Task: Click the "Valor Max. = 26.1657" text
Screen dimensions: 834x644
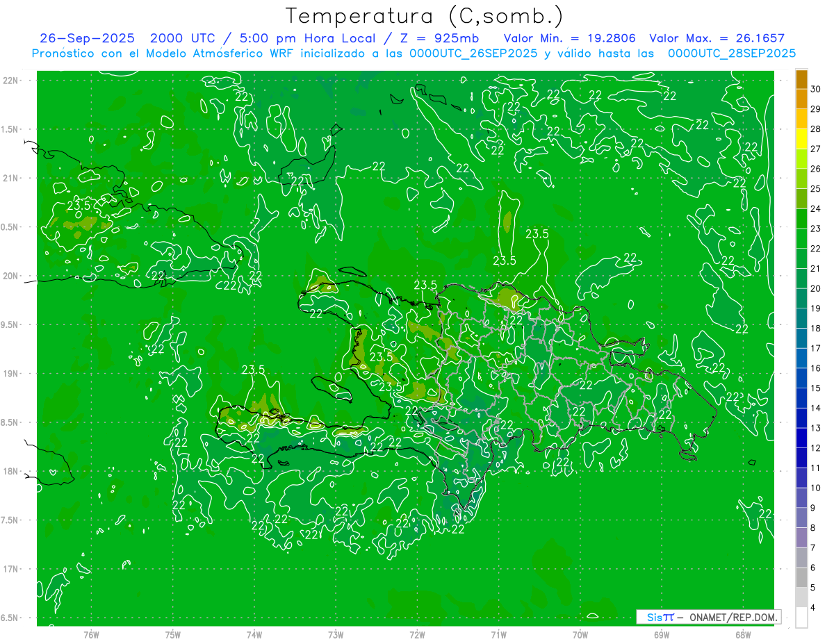Action: (x=717, y=38)
